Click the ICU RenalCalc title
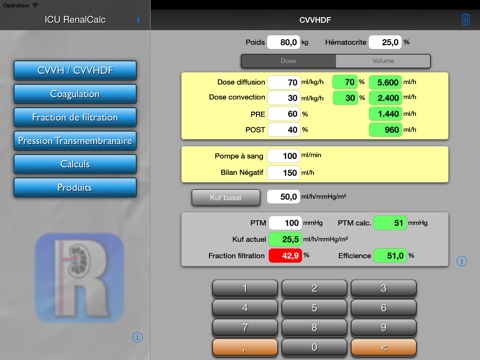Image resolution: width=480 pixels, height=360 pixels. 75,20
